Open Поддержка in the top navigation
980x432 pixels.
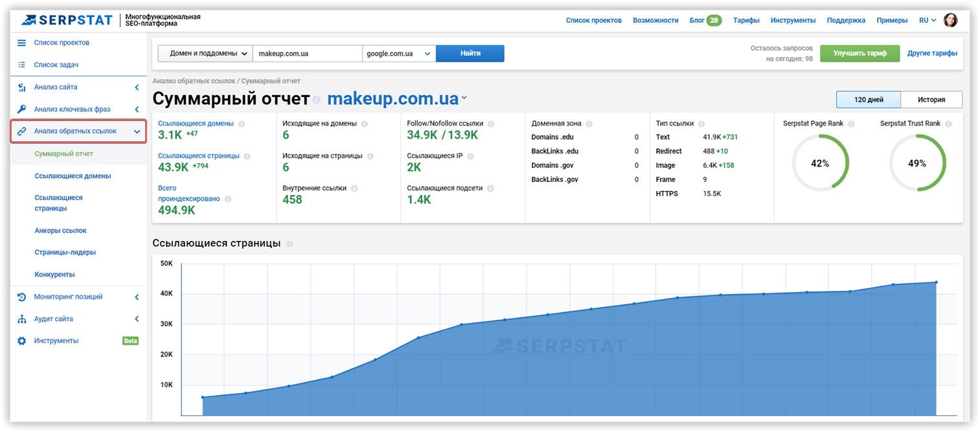[x=846, y=20]
